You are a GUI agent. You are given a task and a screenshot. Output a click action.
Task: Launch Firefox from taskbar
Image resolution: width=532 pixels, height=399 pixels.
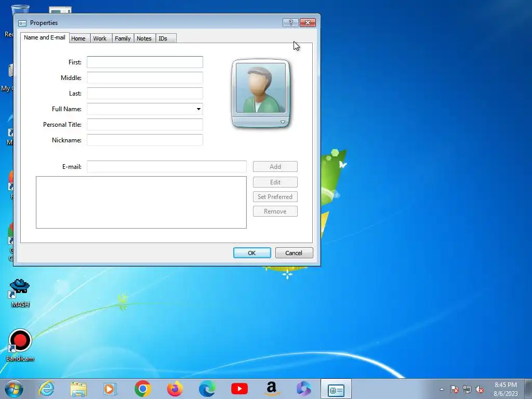[175, 389]
